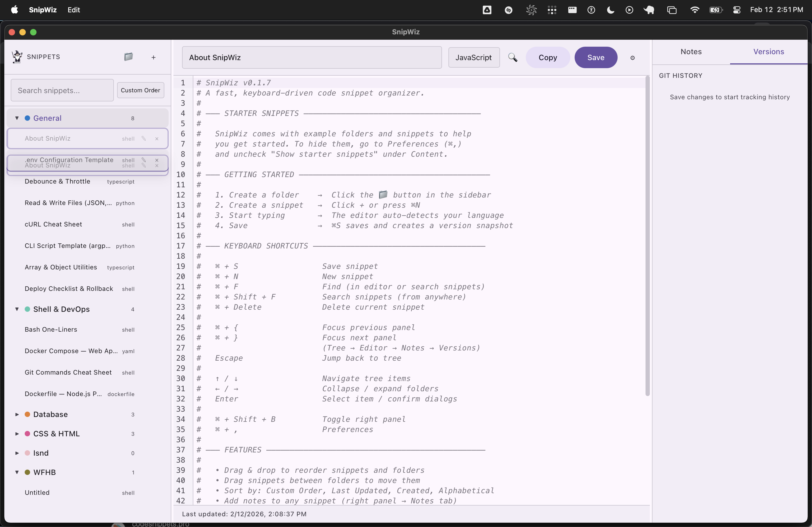The height and width of the screenshot is (527, 812).
Task: Open snippet settings with the gear icon
Action: coord(633,58)
